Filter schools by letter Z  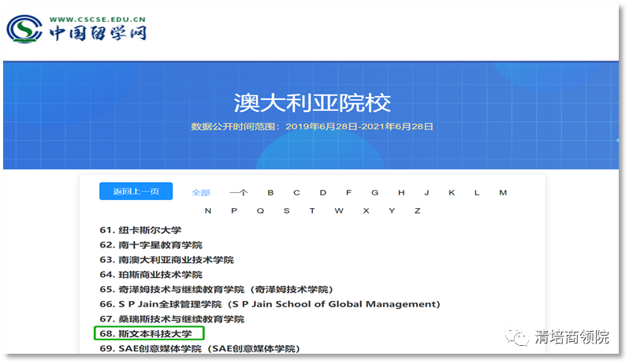coord(417,210)
